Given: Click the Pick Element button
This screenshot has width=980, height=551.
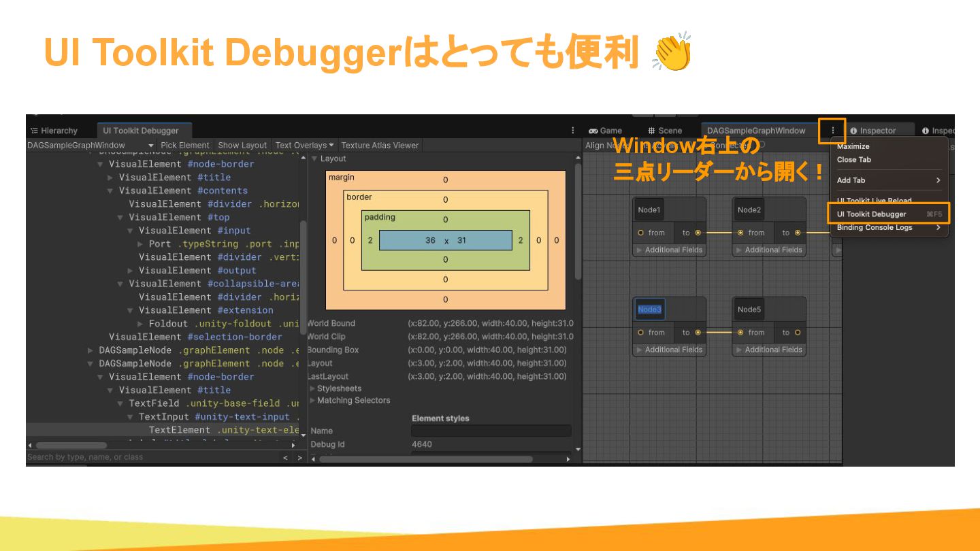Looking at the screenshot, I should coord(185,145).
